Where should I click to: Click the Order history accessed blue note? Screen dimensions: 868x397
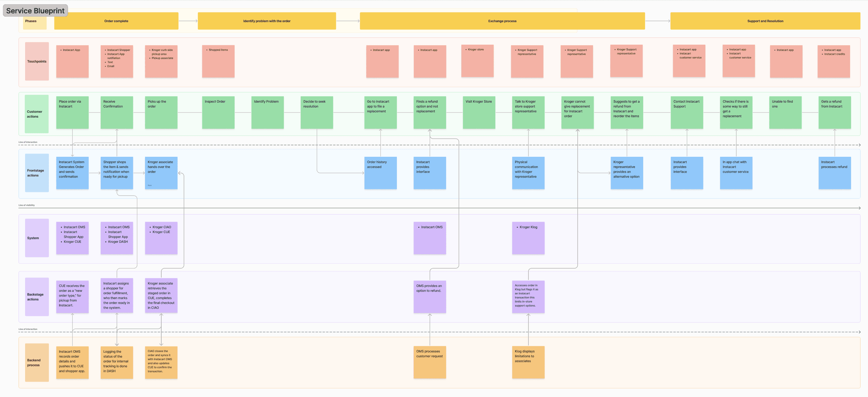tap(381, 172)
